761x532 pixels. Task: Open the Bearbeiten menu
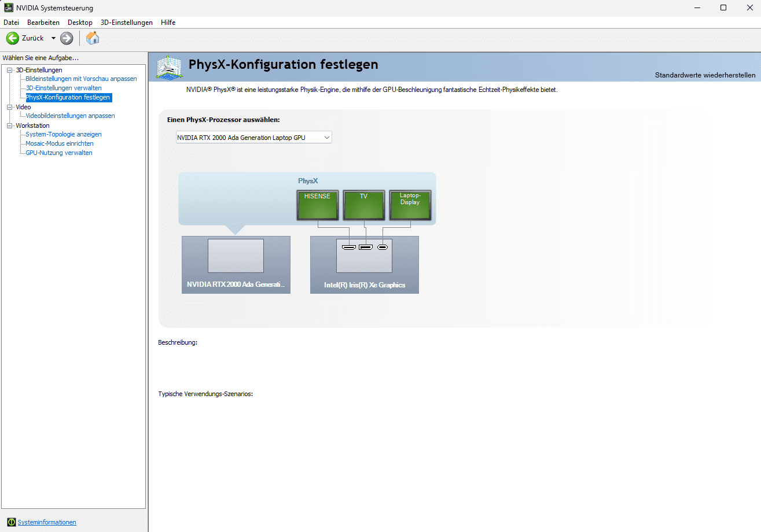[x=43, y=23]
